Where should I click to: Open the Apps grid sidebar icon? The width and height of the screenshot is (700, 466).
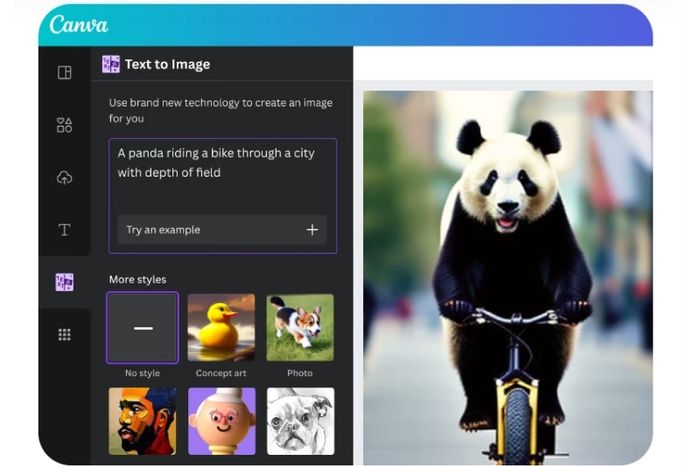coord(65,335)
